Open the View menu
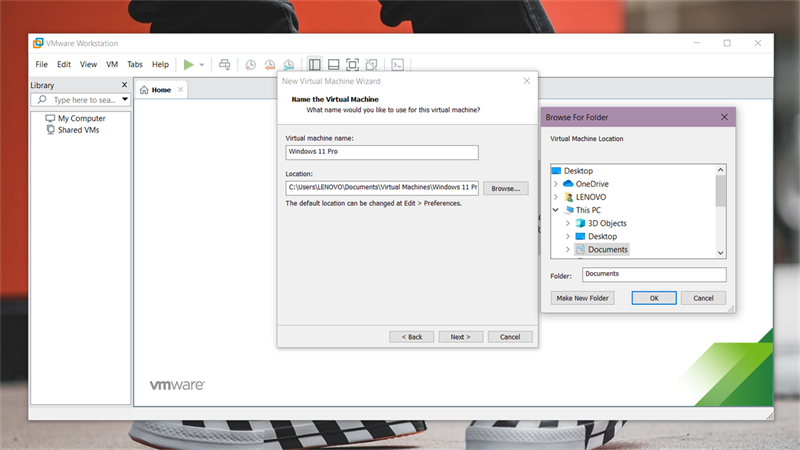Viewport: 800px width, 450px height. [88, 64]
